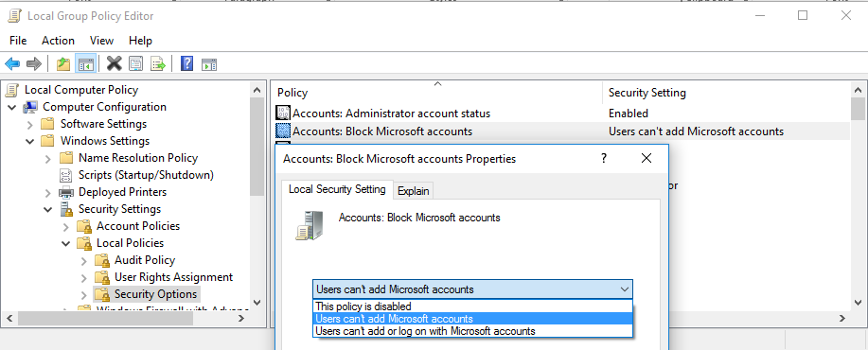The height and width of the screenshot is (350, 868).
Task: Open the Action menu
Action: pos(58,41)
